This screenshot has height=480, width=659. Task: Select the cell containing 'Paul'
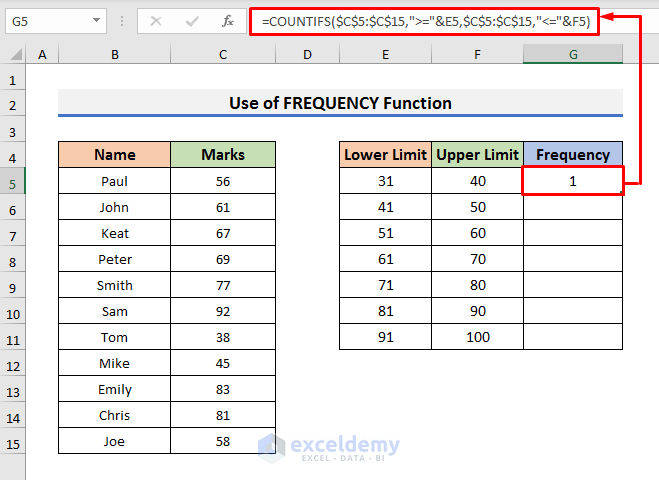[x=115, y=181]
